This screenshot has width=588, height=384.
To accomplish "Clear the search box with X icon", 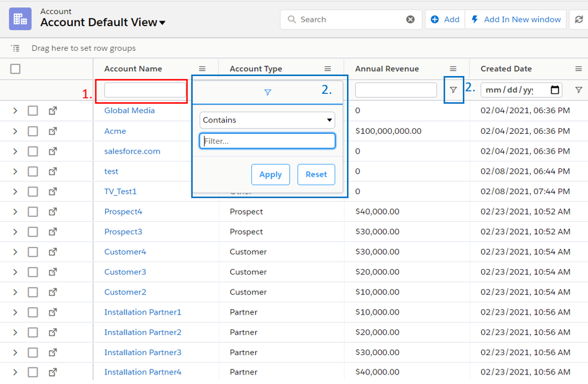I will click(x=410, y=19).
